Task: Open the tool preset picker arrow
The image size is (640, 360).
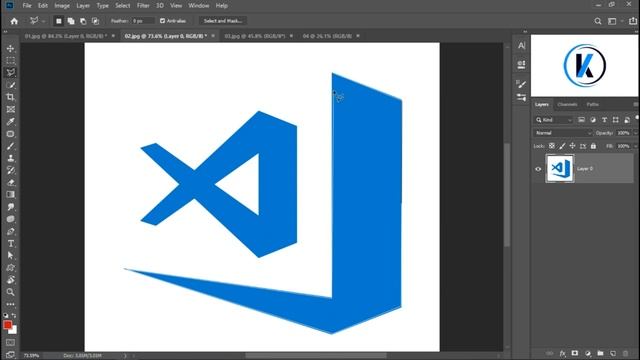Action: point(43,21)
